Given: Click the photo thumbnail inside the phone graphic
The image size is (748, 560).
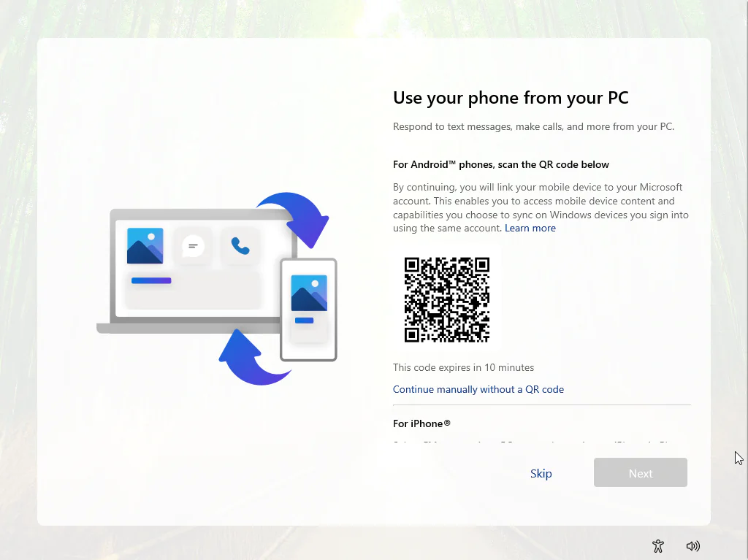Looking at the screenshot, I should pos(308,292).
